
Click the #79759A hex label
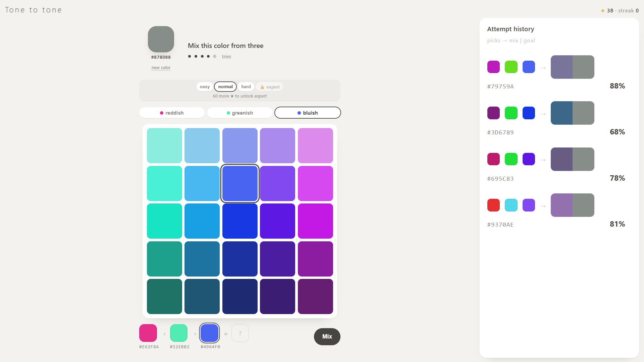[x=500, y=86]
